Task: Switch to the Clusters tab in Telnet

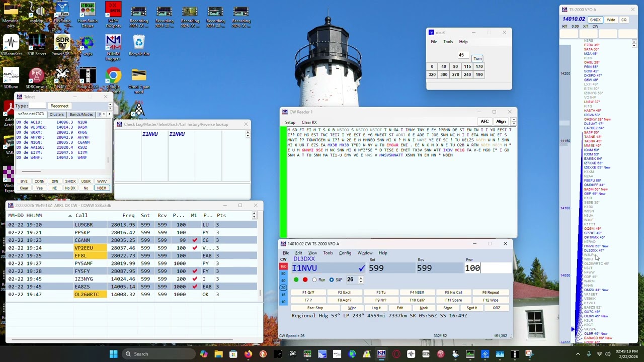Action: pyautogui.click(x=56, y=114)
